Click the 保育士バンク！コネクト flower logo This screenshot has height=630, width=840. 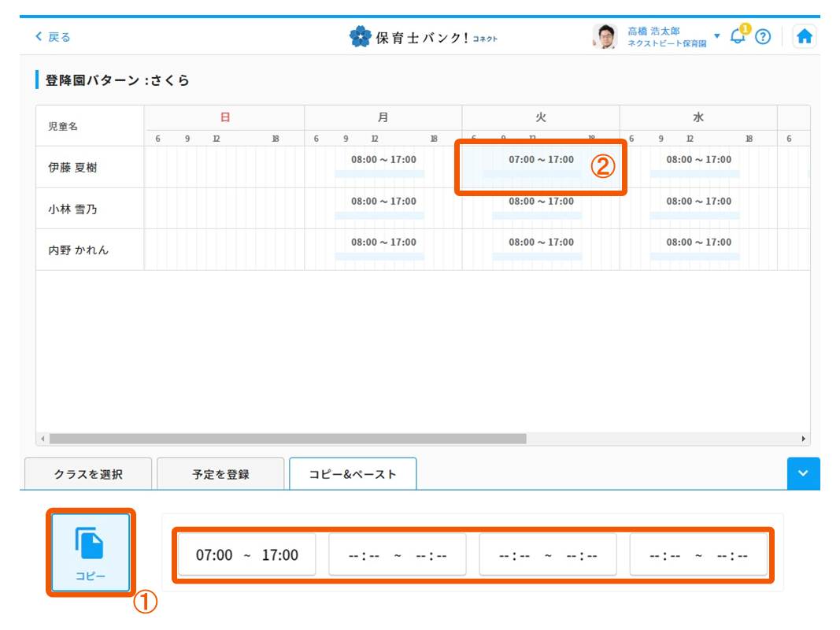[x=361, y=35]
